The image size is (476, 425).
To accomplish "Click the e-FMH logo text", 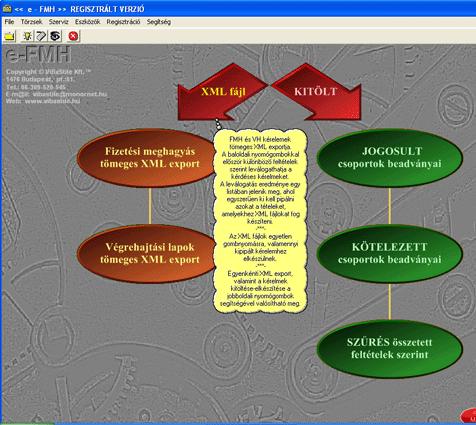I will click(38, 55).
